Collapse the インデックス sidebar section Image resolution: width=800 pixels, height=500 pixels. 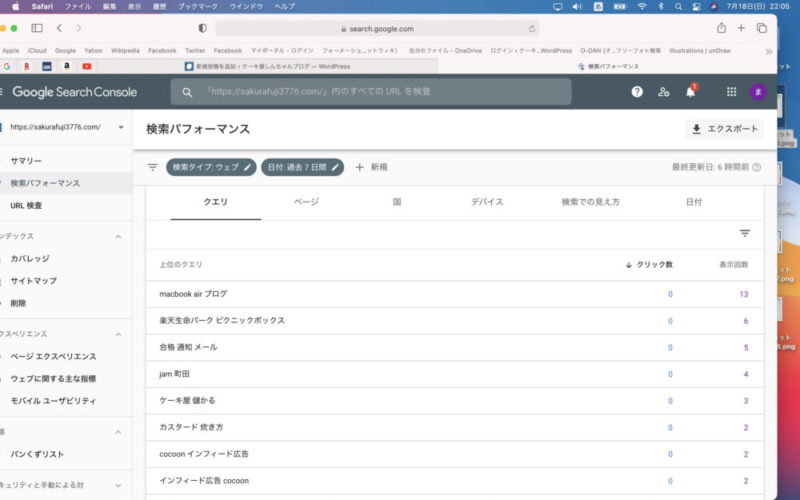point(118,237)
